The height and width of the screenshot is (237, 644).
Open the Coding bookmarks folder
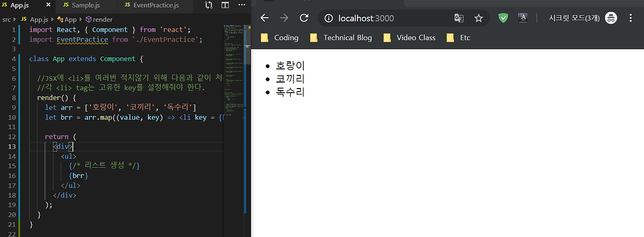pos(280,38)
